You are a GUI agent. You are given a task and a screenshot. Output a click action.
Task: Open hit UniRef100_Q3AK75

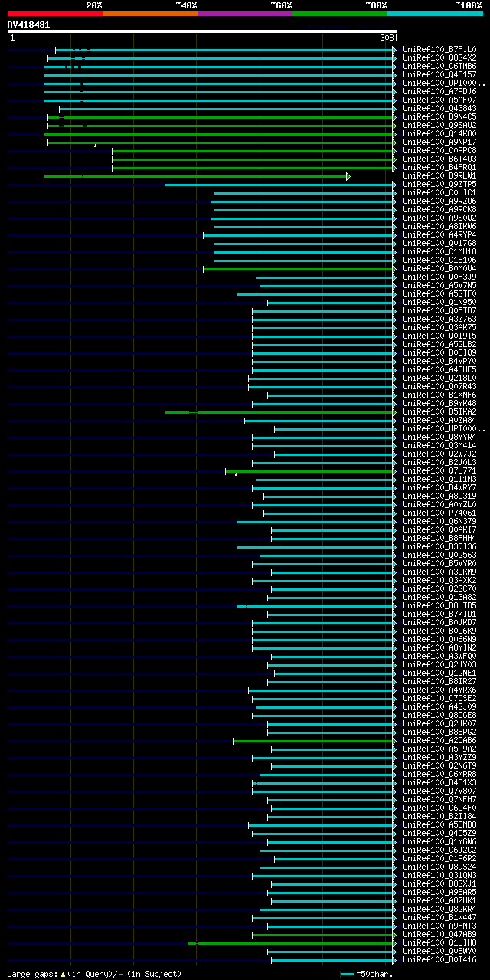[439, 328]
